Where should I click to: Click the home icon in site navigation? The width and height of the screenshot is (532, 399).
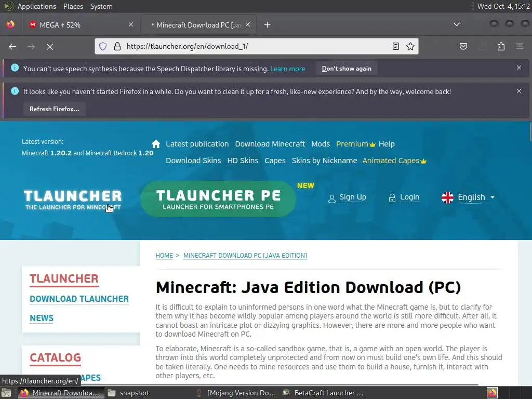156,144
